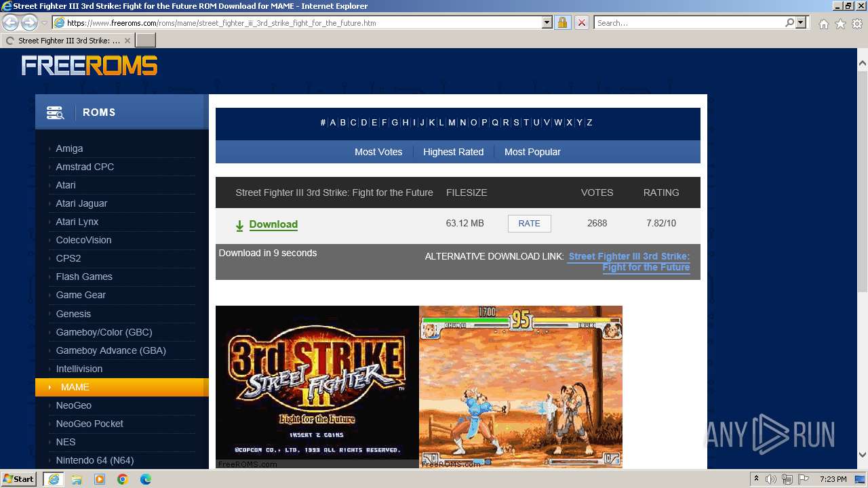The width and height of the screenshot is (868, 488).
Task: Open the address bar URL dropdown
Action: pos(547,22)
